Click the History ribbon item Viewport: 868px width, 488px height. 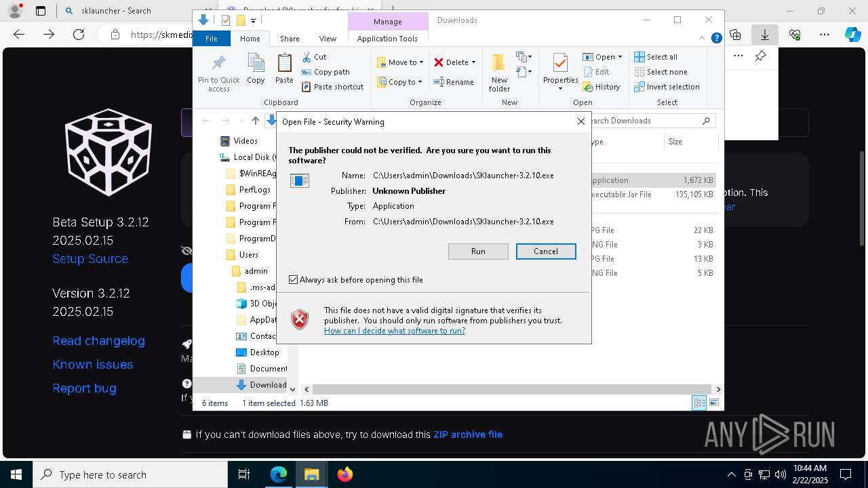(601, 87)
